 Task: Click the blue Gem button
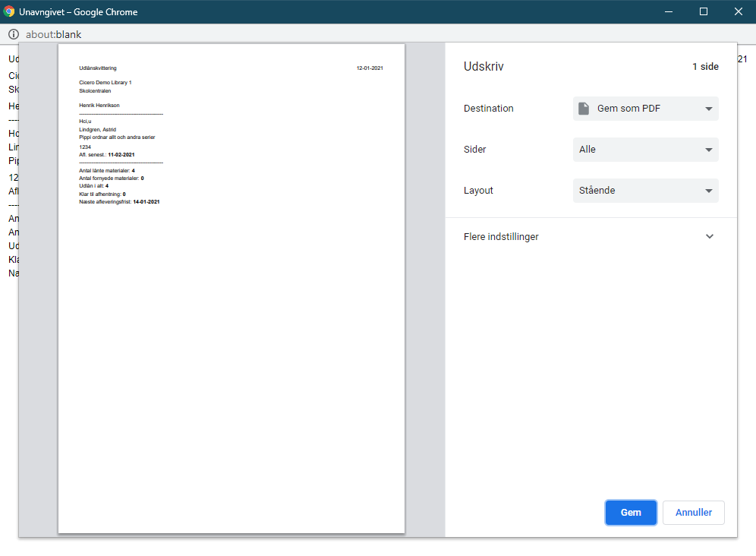click(x=631, y=513)
